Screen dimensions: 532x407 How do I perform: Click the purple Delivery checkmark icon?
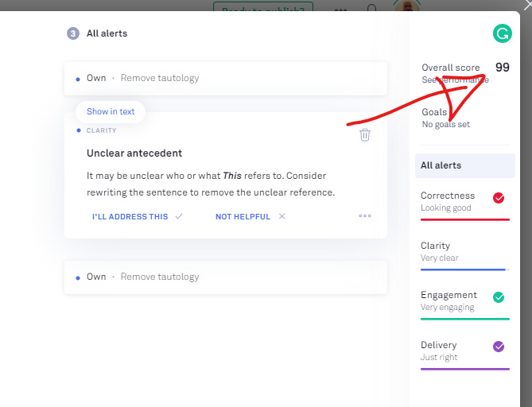point(499,347)
